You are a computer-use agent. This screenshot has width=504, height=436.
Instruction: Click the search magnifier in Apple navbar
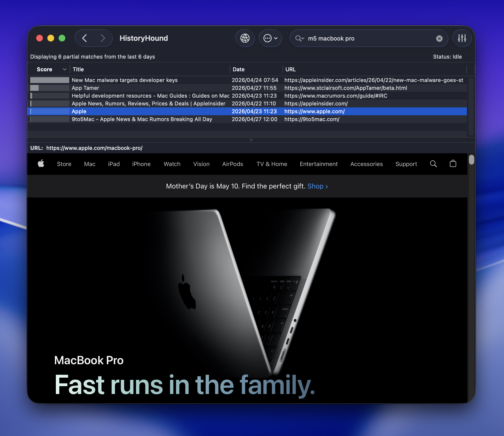click(x=433, y=164)
